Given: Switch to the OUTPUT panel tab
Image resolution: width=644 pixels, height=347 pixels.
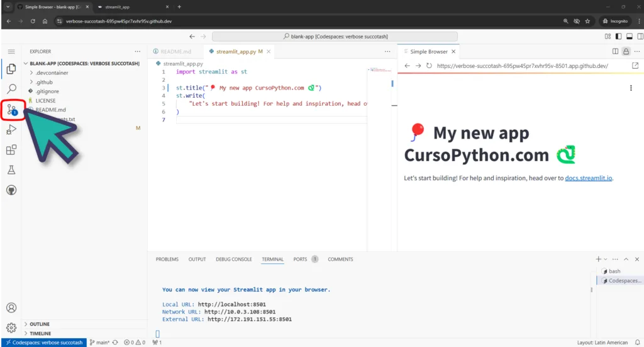Looking at the screenshot, I should coord(197,259).
